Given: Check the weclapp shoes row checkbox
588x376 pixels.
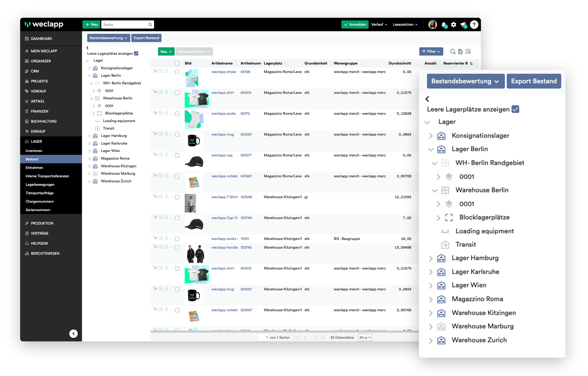Looking at the screenshot, I should [x=177, y=72].
